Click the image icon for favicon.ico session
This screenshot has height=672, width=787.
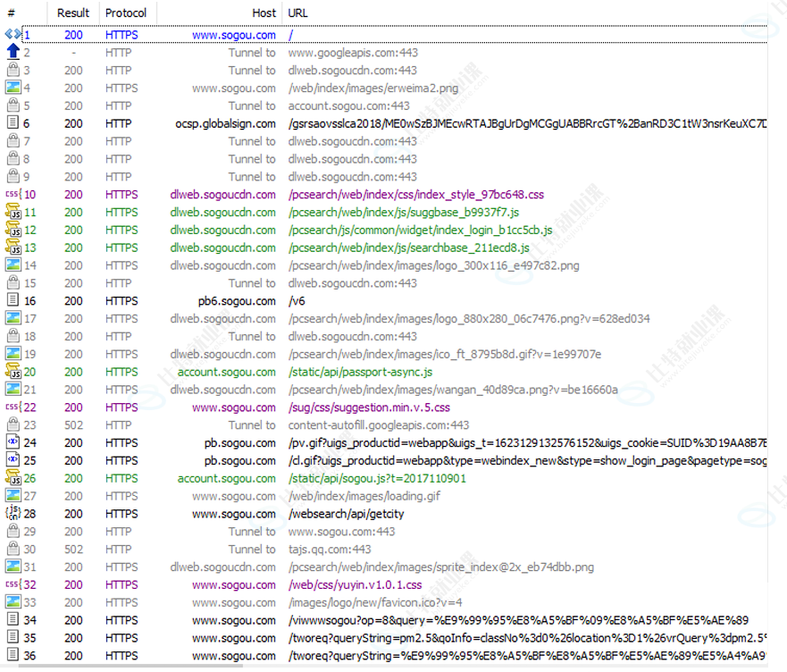click(13, 601)
